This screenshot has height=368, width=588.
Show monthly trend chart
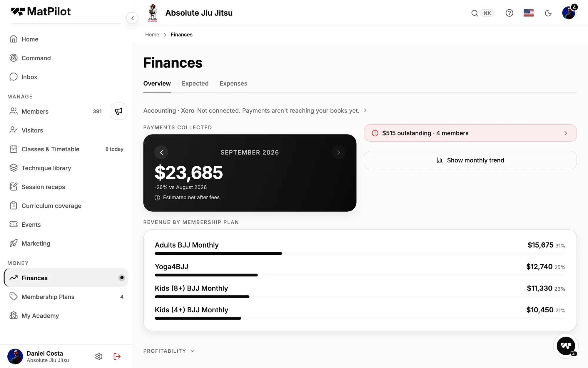[470, 160]
